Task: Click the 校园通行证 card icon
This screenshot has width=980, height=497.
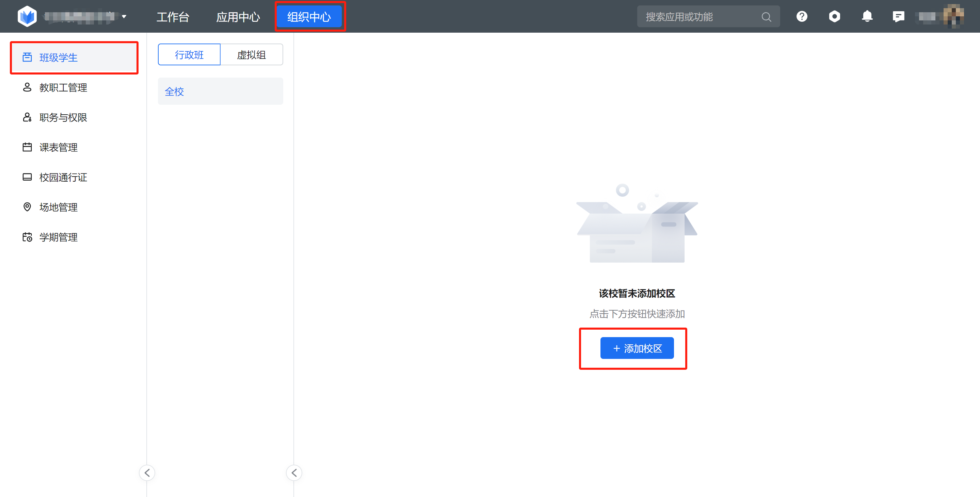Action: [x=27, y=177]
